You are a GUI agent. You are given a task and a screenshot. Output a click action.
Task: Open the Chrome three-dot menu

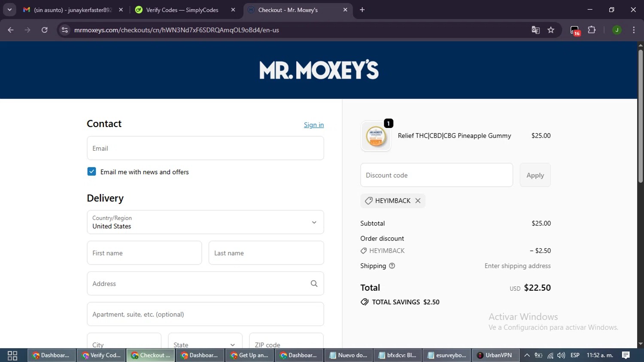(634, 30)
